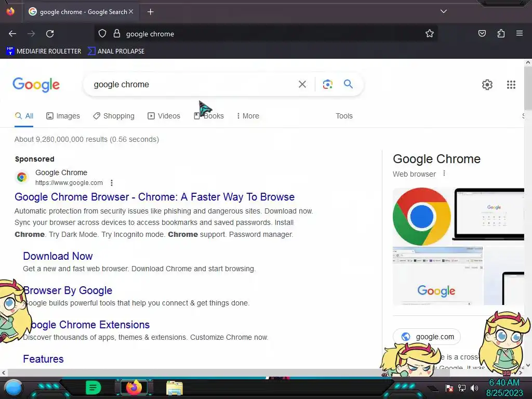View the large Chrome logo image
The width and height of the screenshot is (532, 399).
tap(422, 217)
